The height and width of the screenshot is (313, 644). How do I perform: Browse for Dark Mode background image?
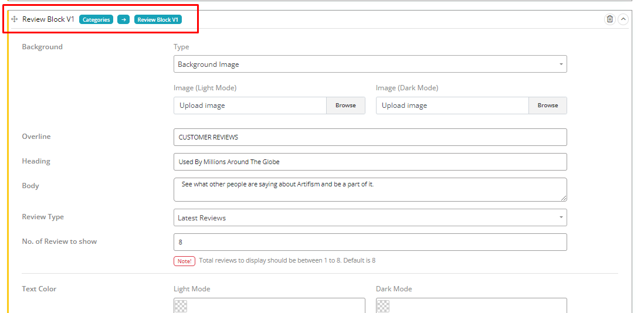547,106
